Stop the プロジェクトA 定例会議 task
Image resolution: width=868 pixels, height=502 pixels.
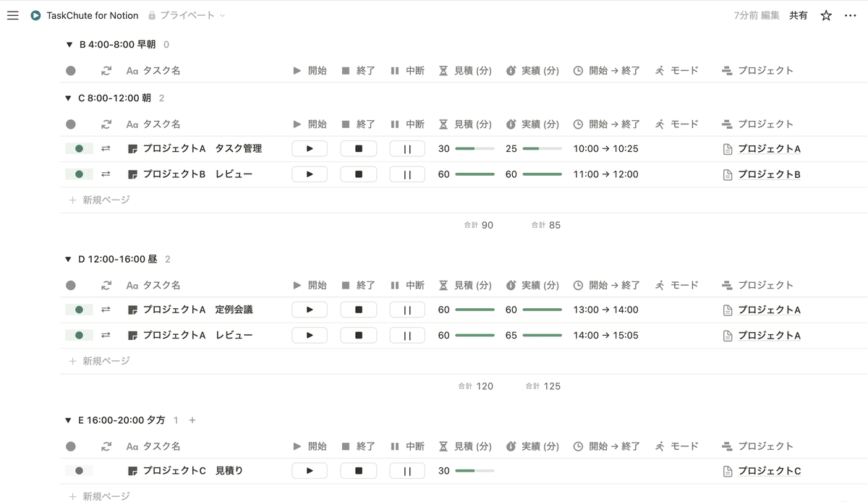pyautogui.click(x=359, y=310)
